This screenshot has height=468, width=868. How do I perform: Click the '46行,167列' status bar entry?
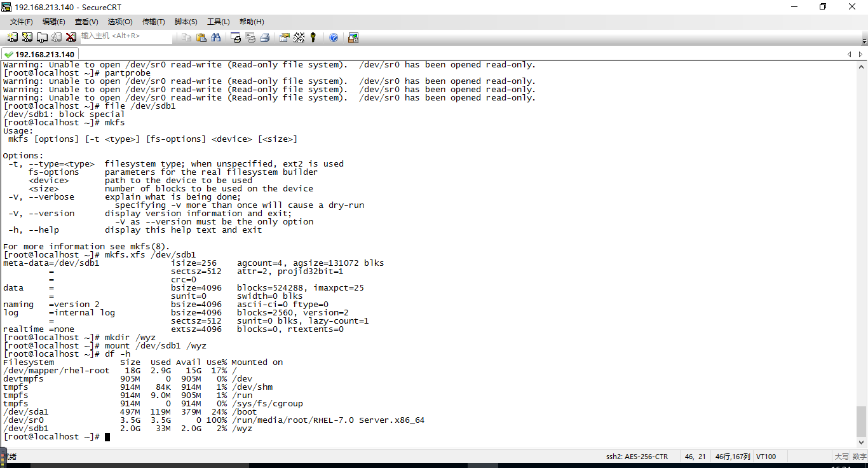pyautogui.click(x=733, y=457)
